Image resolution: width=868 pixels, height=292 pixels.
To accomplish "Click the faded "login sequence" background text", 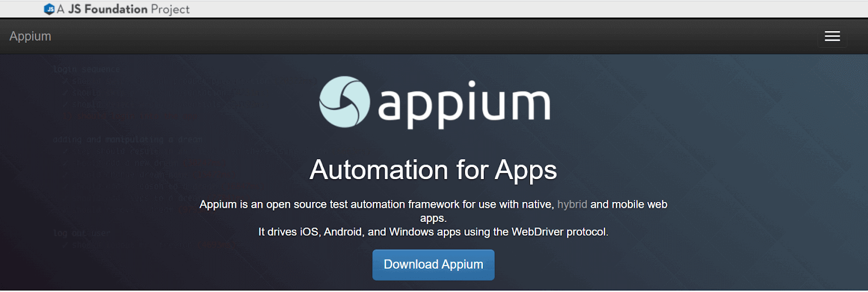I will tap(86, 69).
